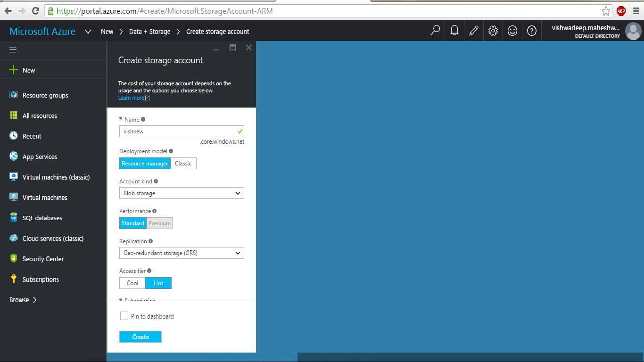Check Pin to dashboard
The width and height of the screenshot is (644, 362).
click(x=124, y=316)
